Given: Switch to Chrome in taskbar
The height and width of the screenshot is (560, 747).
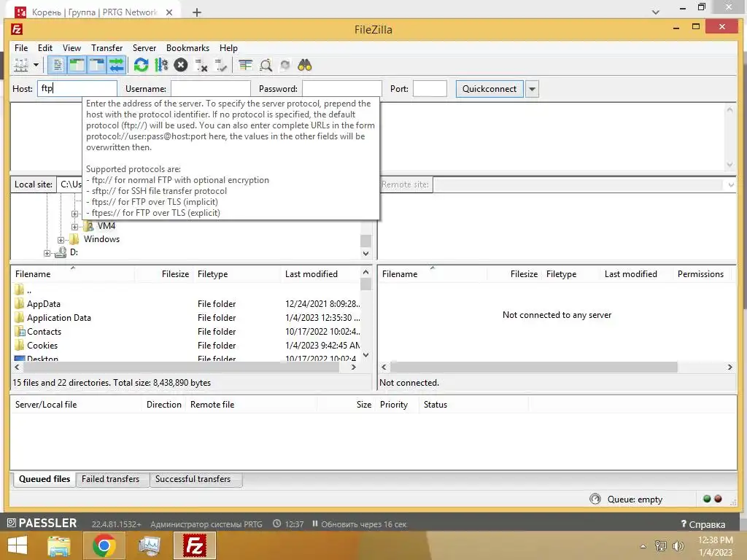Looking at the screenshot, I should tap(104, 545).
